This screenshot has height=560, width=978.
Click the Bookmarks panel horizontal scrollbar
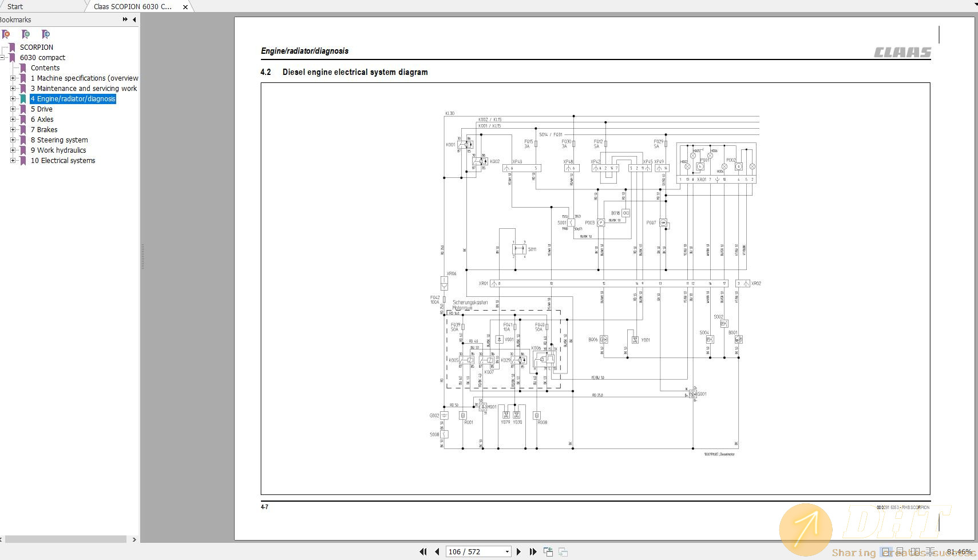click(x=66, y=539)
